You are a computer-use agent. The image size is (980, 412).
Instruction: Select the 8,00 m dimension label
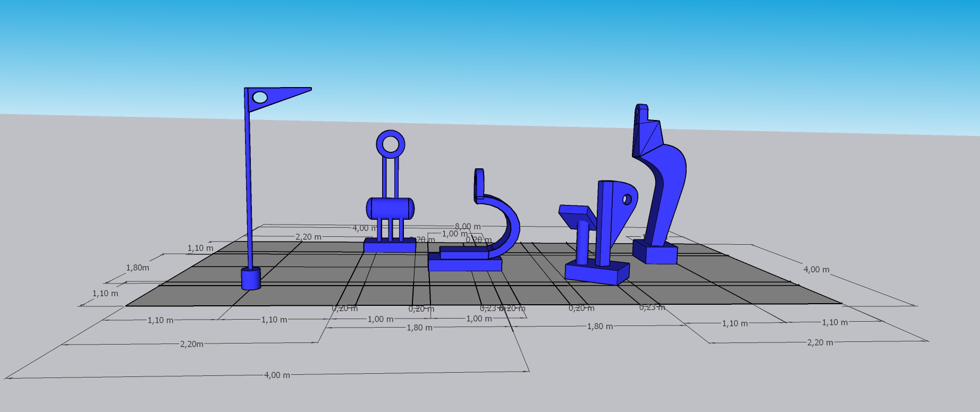(468, 227)
